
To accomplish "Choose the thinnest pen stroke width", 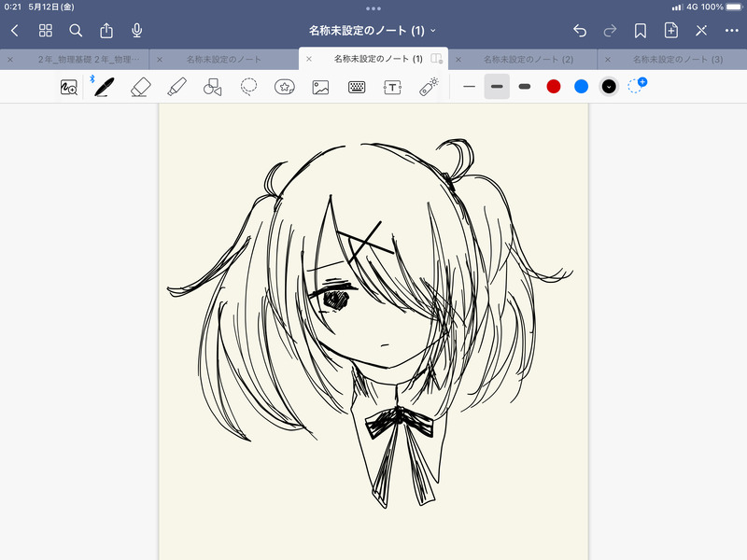I will point(470,87).
